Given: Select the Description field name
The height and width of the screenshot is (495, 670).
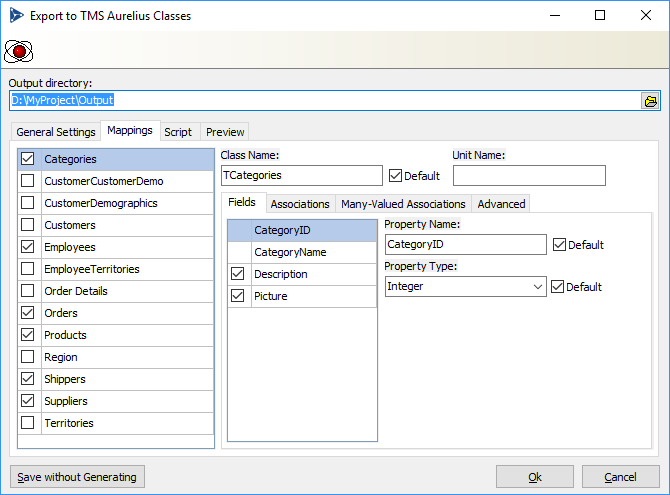Looking at the screenshot, I should pyautogui.click(x=281, y=274).
